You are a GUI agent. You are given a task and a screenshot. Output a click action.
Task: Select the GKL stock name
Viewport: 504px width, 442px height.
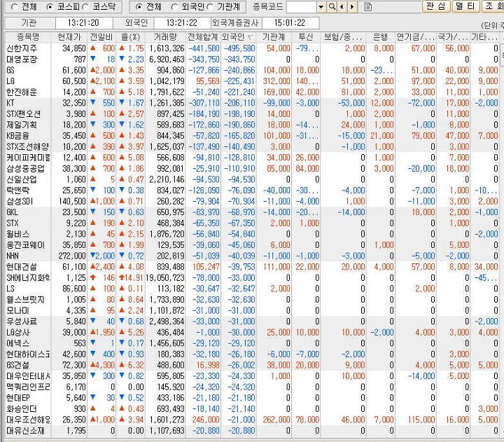pos(12,212)
